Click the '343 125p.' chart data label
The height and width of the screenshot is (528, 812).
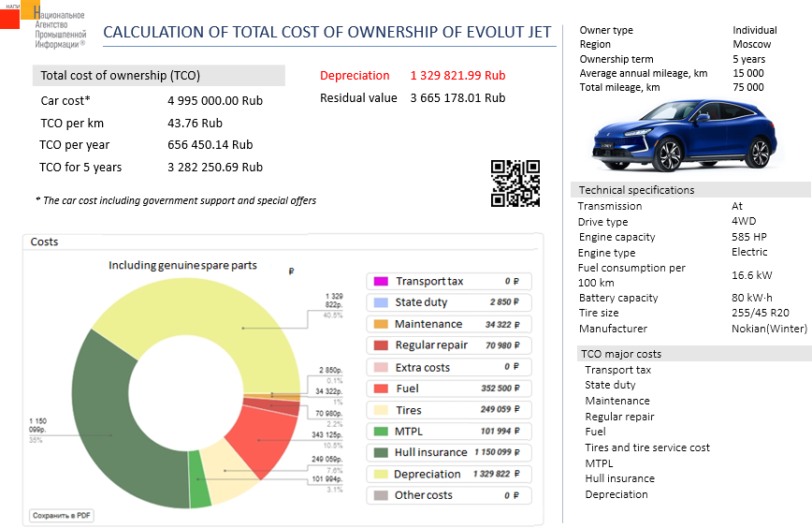pos(326,434)
